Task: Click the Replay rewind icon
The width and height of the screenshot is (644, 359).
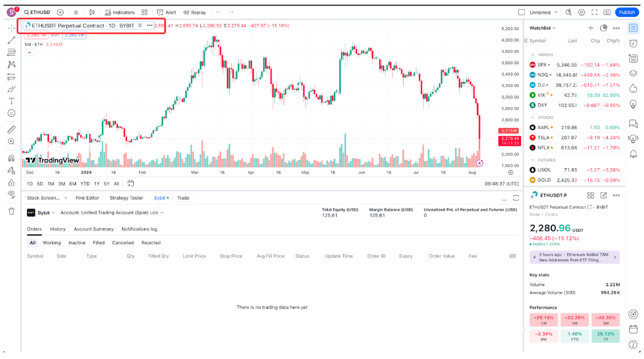Action: 186,12
